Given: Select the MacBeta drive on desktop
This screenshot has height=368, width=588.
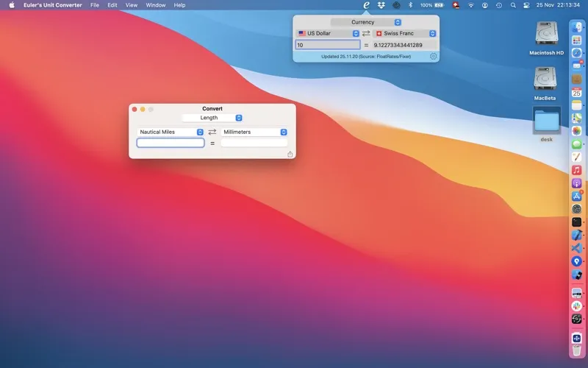Looking at the screenshot, I should (545, 83).
